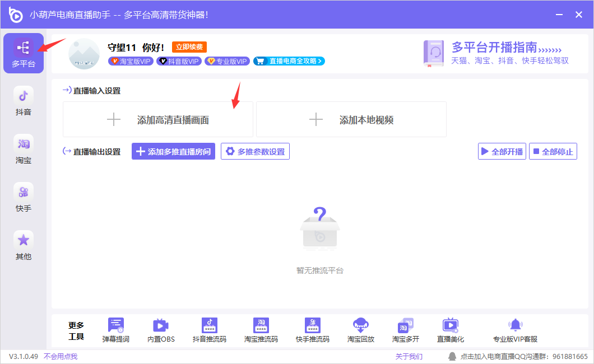
Task: Start all streams with 全部开播
Action: 502,152
